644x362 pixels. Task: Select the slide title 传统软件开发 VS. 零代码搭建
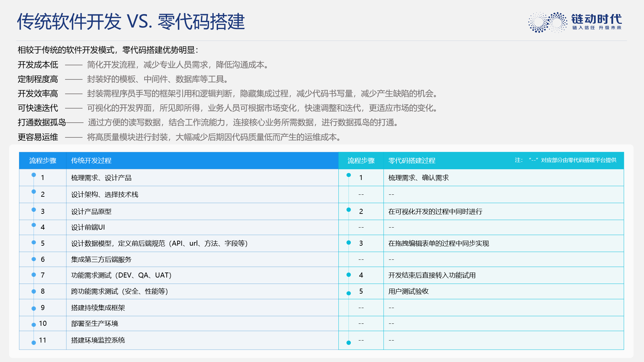click(x=131, y=22)
